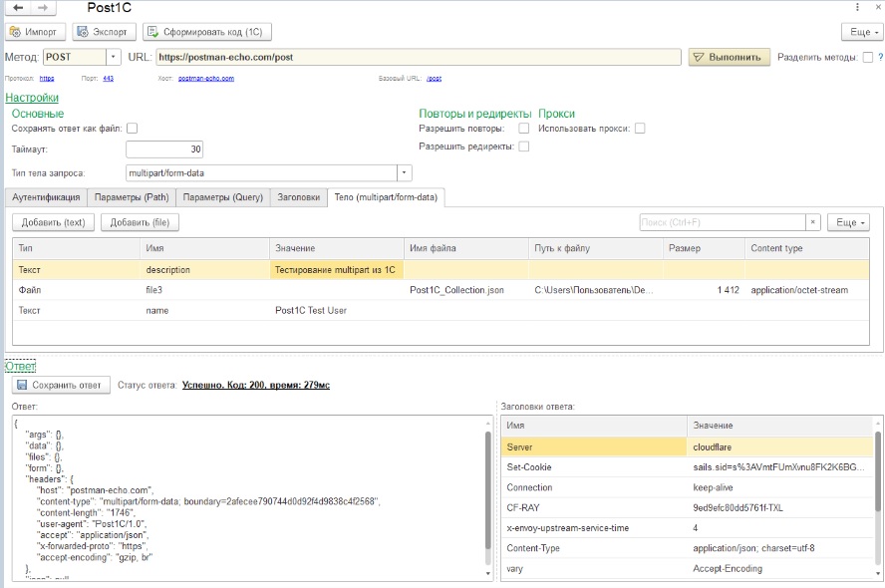Click Сохранить ответ with the disk icon

59,385
